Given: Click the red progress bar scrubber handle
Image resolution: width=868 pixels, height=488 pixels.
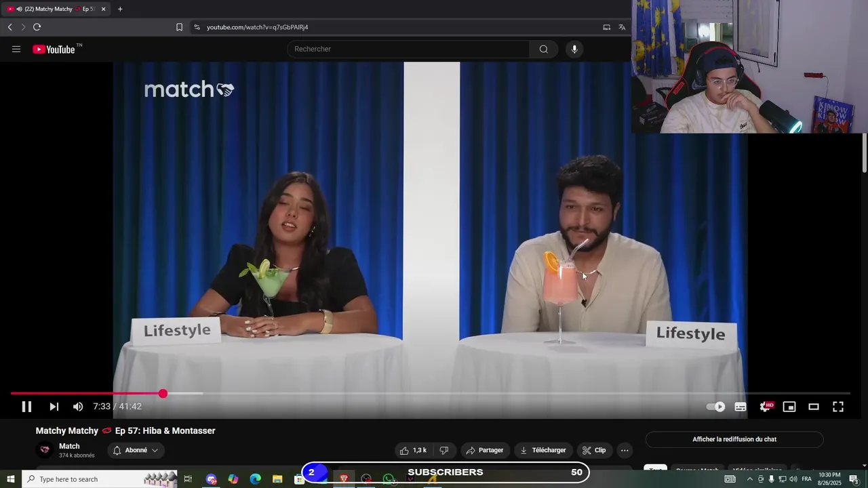Looking at the screenshot, I should (x=163, y=394).
